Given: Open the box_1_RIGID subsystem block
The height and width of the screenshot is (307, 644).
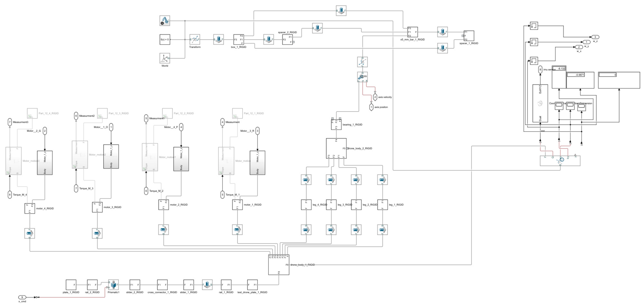Looking at the screenshot, I should [238, 40].
